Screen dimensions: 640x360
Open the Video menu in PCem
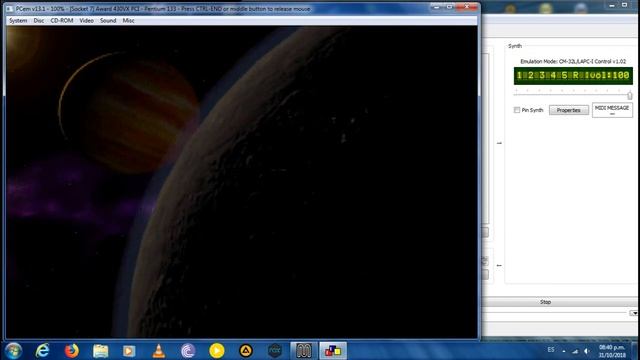87,20
